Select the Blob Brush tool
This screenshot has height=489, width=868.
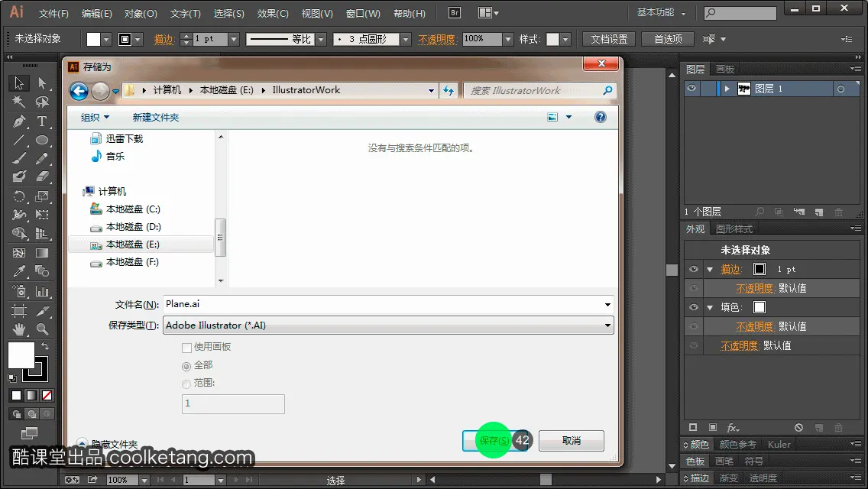click(19, 176)
